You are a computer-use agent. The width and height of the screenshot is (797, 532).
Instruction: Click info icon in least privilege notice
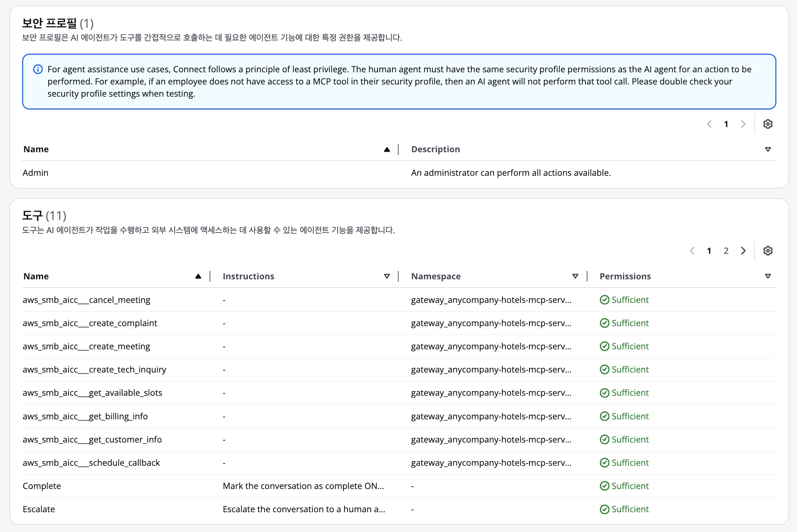[x=38, y=69]
